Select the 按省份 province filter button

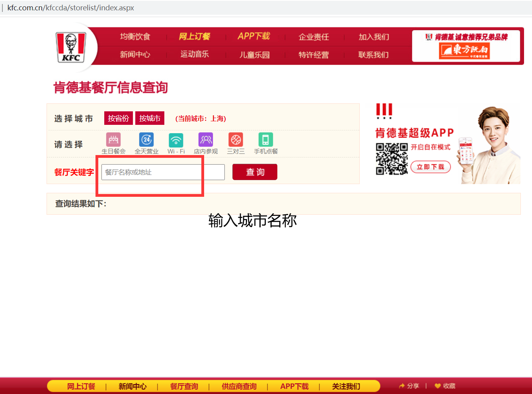point(118,118)
